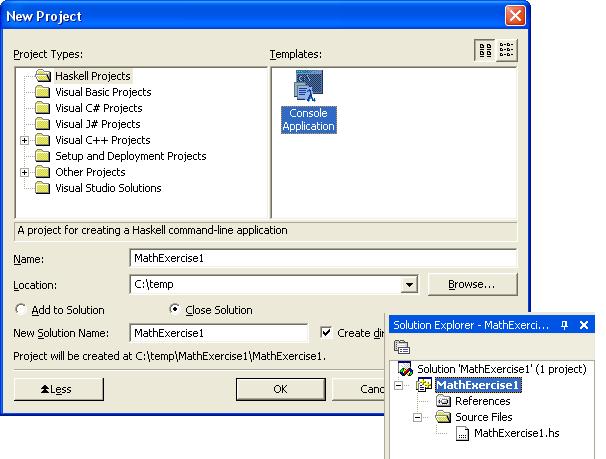The image size is (606, 459).
Task: Close the New Project dialog
Action: [x=515, y=16]
